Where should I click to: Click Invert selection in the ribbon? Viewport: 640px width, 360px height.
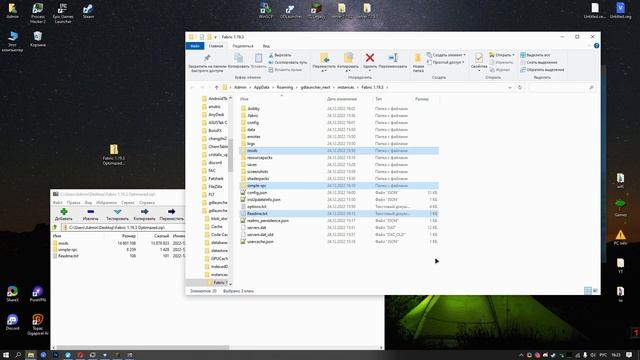pyautogui.click(x=542, y=70)
